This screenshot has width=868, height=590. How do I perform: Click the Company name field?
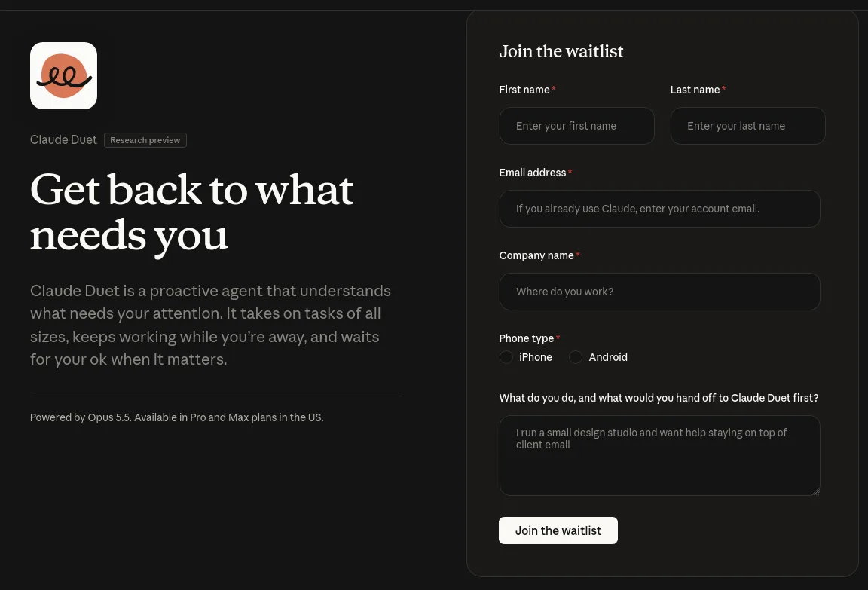coord(660,292)
